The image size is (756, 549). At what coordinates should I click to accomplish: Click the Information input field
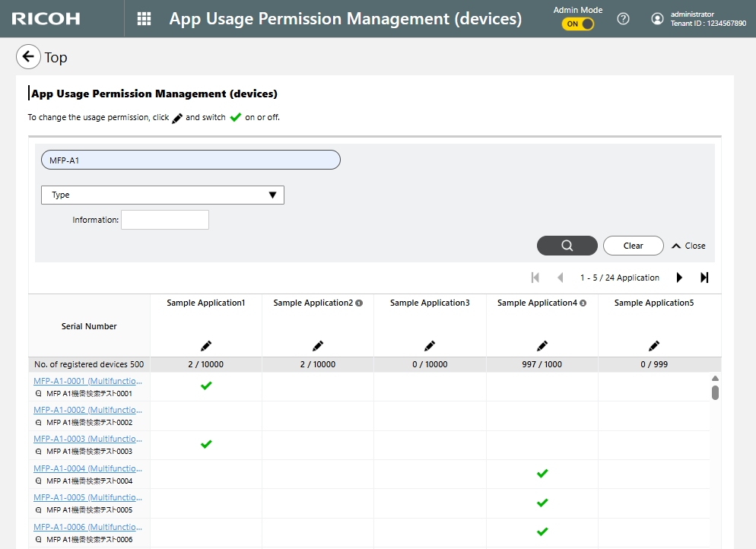[x=164, y=220]
